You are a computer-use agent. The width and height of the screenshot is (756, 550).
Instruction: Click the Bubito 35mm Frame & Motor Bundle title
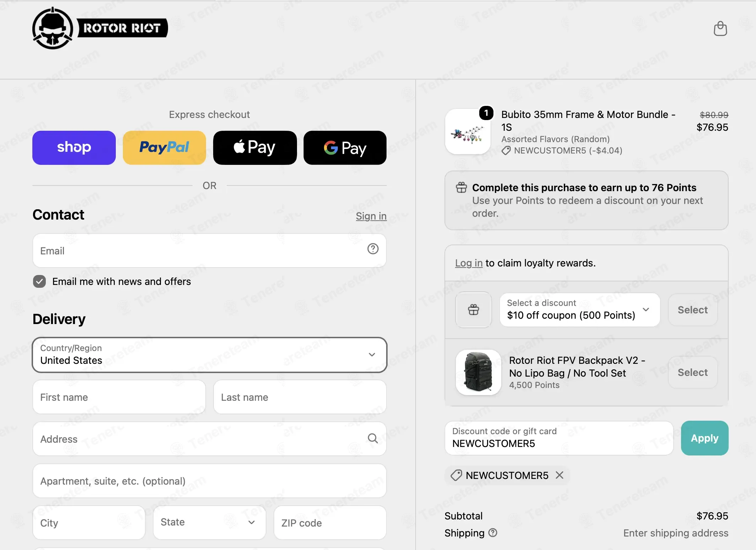[588, 121]
